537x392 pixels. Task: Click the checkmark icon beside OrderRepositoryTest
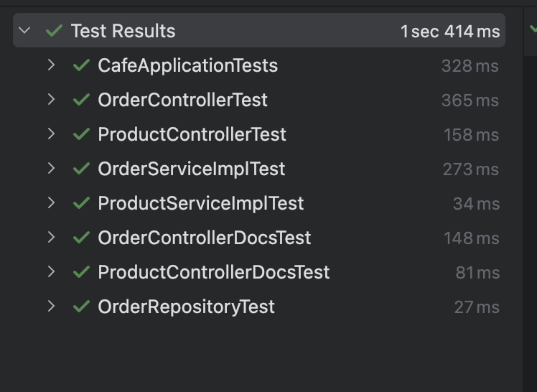(x=81, y=307)
